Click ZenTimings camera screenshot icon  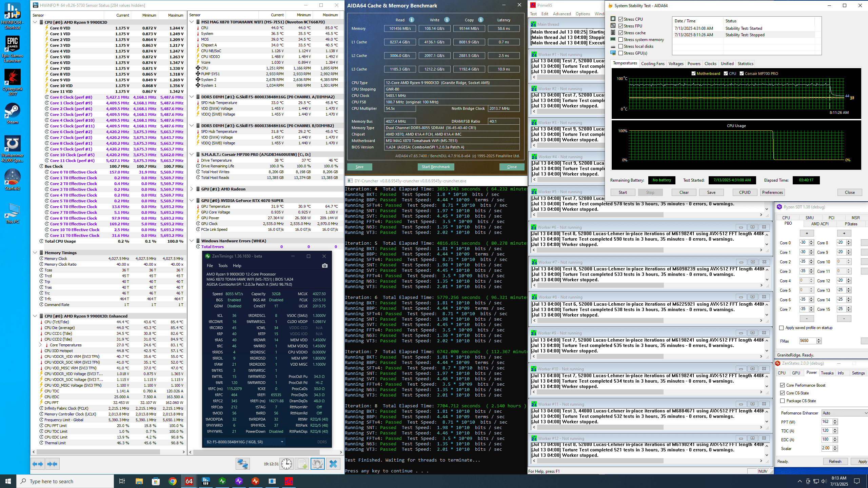click(324, 266)
